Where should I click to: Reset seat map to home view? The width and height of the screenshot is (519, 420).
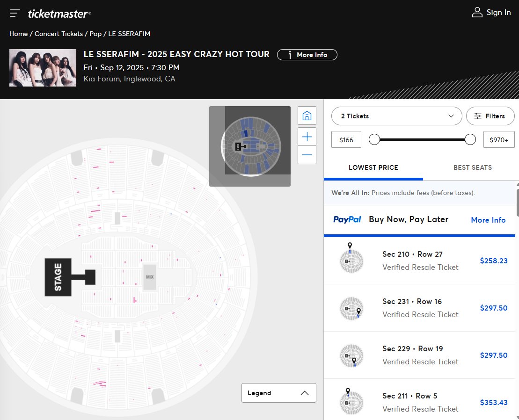307,116
